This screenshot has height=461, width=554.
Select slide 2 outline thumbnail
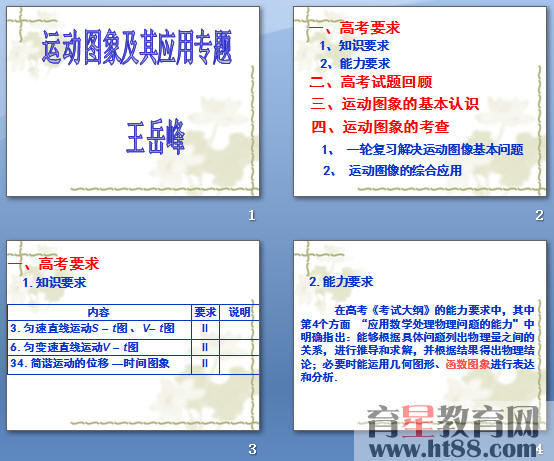pos(420,101)
